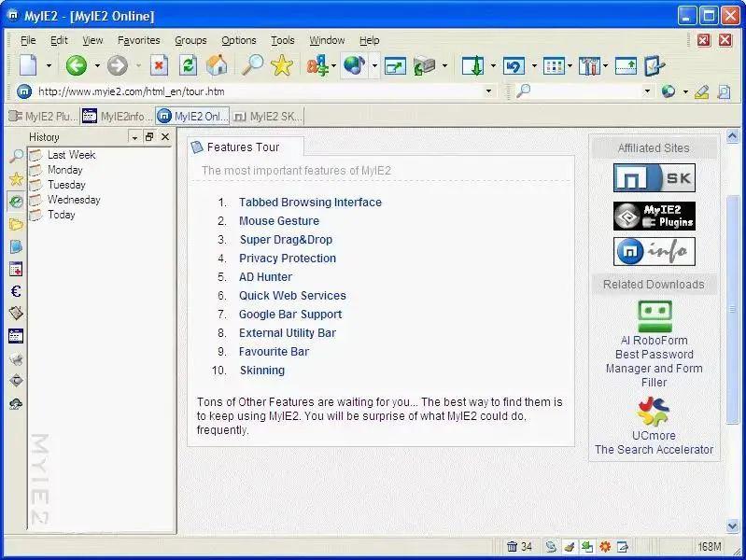
Task: Click the New blank page icon
Action: click(x=29, y=65)
